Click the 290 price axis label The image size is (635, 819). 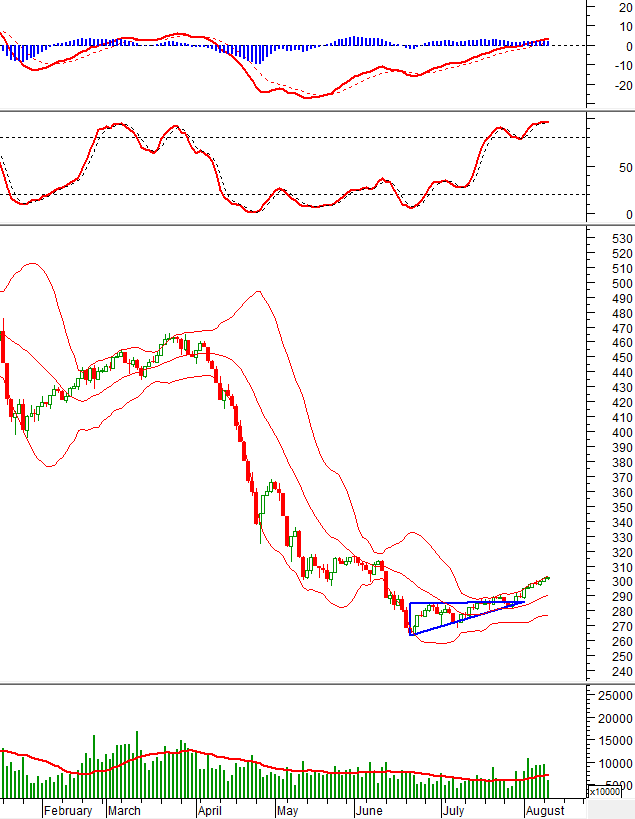621,597
